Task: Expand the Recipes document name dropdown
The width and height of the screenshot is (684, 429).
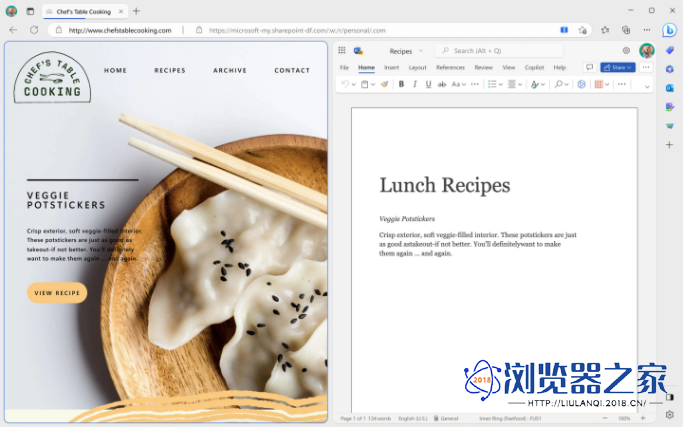Action: point(421,51)
